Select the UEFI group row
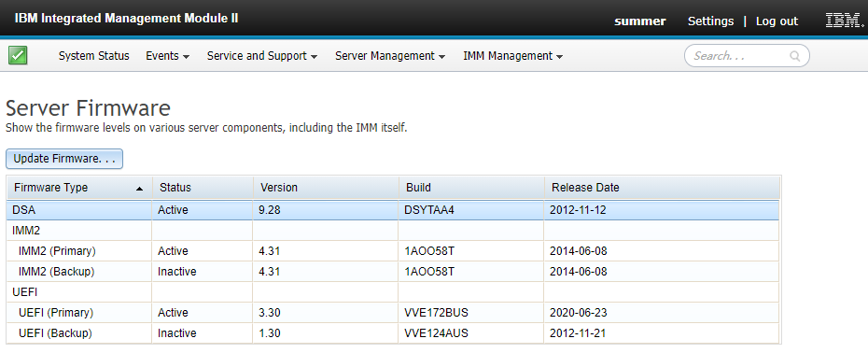868x353 pixels. tap(393, 292)
